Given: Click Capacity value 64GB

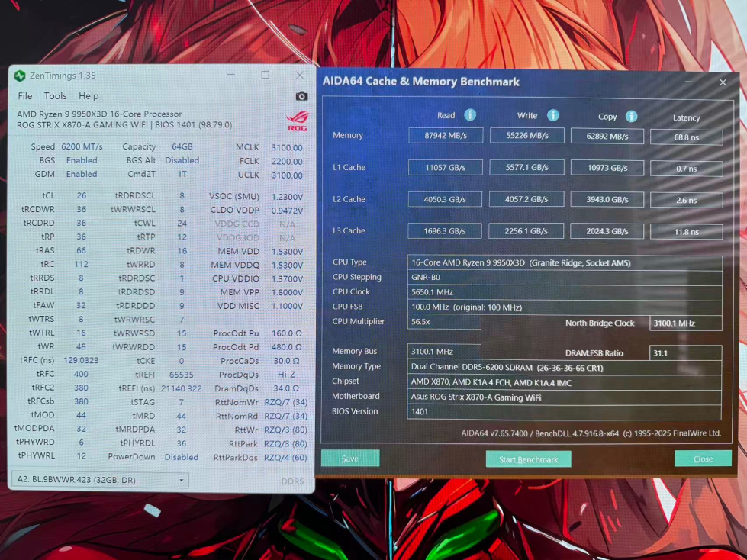Looking at the screenshot, I should pos(182,146).
